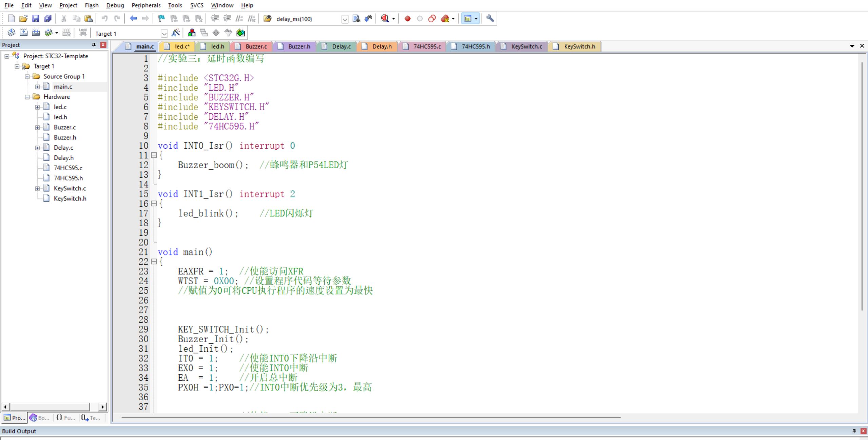868x440 pixels.
Task: Show the Templates panel tab
Action: click(x=91, y=418)
